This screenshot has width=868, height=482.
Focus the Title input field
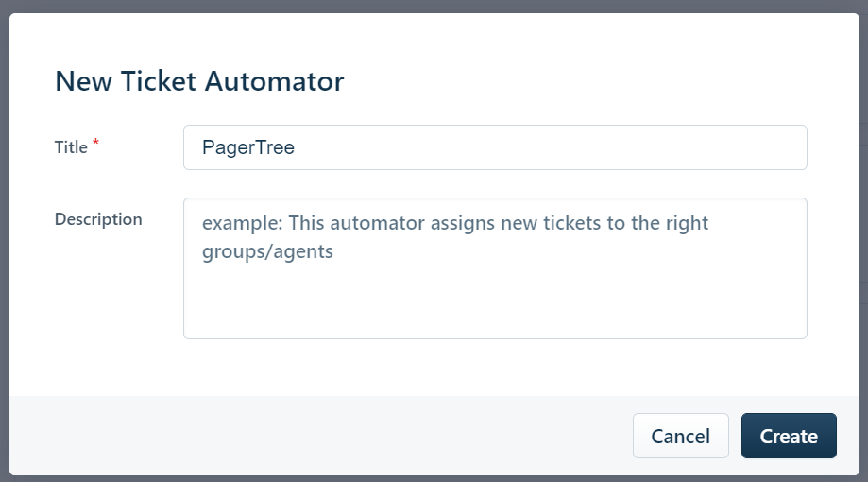pos(495,147)
